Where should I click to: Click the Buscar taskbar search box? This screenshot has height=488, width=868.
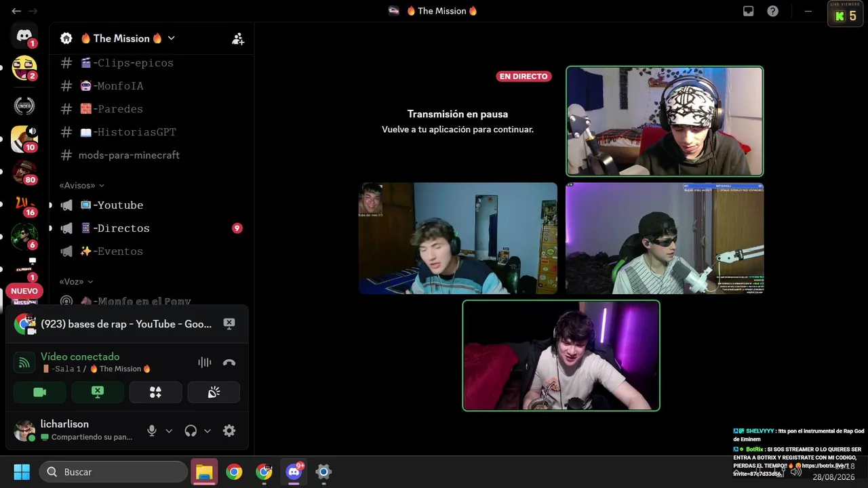(x=113, y=472)
